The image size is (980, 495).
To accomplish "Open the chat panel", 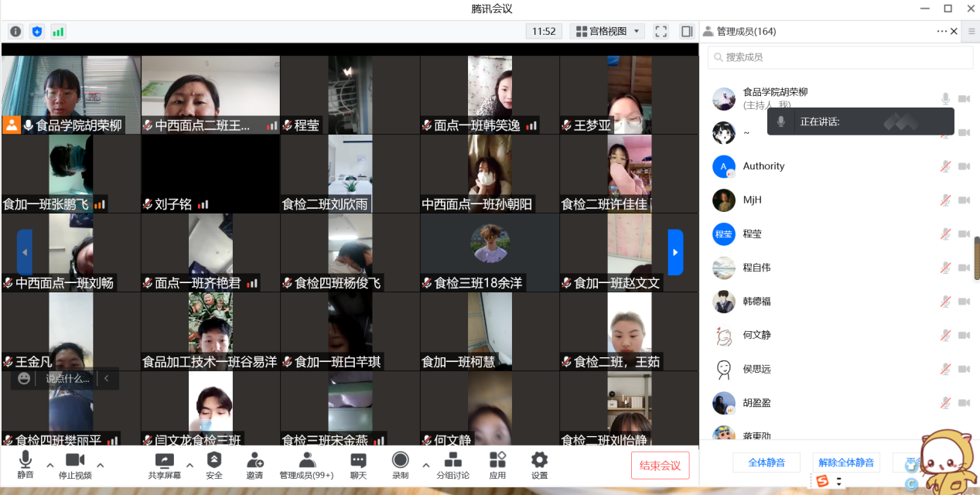I will pyautogui.click(x=358, y=461).
